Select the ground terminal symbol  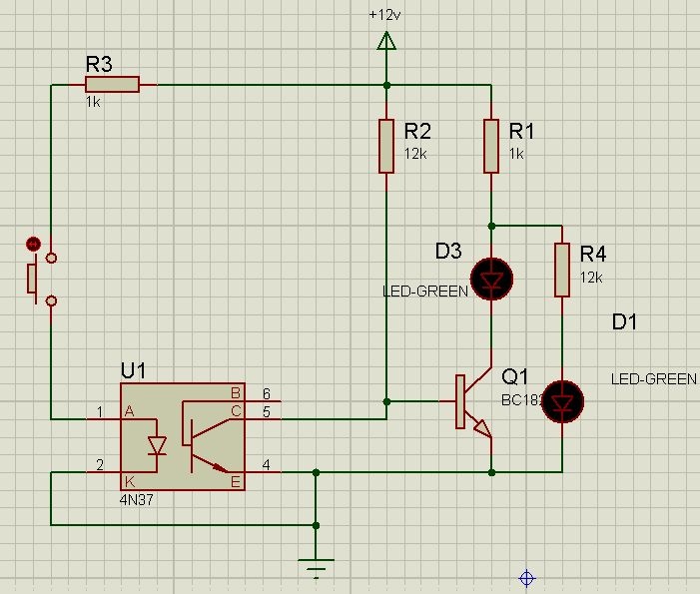tap(316, 566)
